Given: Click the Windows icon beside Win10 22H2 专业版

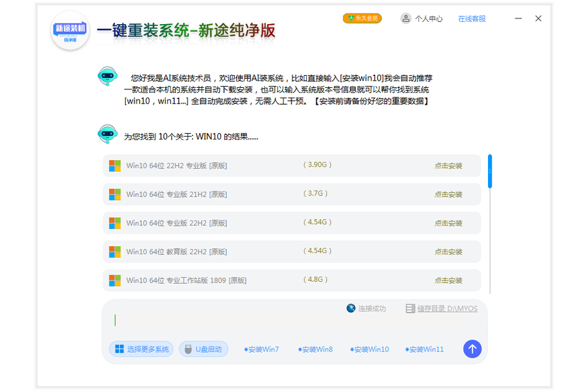Looking at the screenshot, I should (x=115, y=166).
